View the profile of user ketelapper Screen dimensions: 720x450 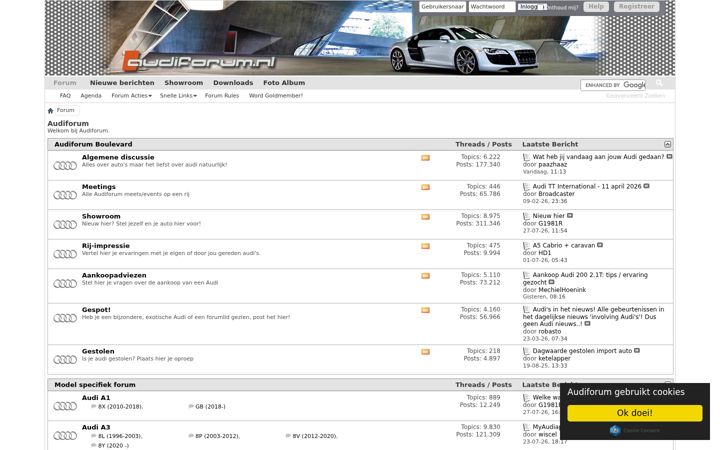(555, 358)
